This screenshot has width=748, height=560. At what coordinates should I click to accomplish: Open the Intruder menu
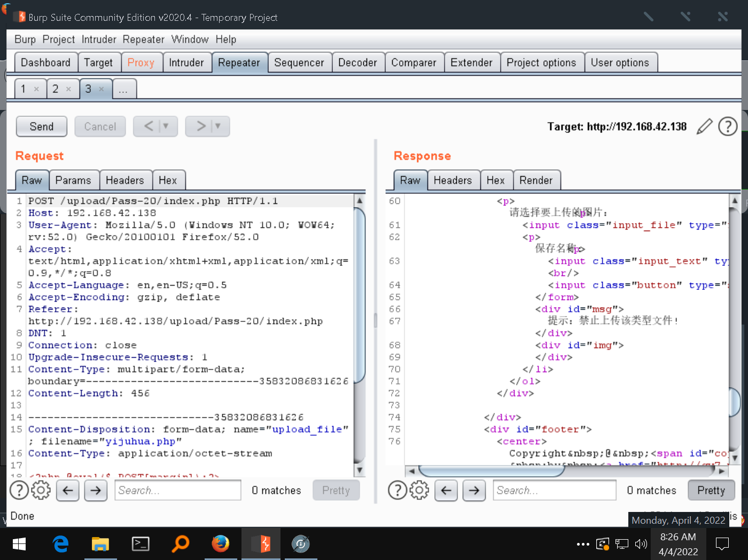click(x=99, y=40)
